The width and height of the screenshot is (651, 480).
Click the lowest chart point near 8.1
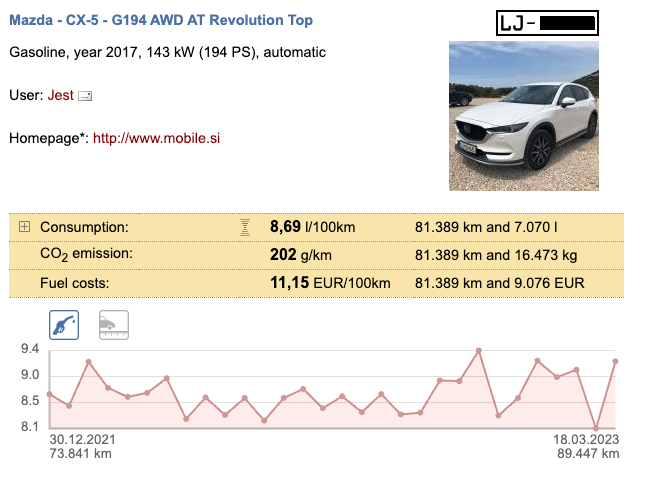pyautogui.click(x=596, y=428)
